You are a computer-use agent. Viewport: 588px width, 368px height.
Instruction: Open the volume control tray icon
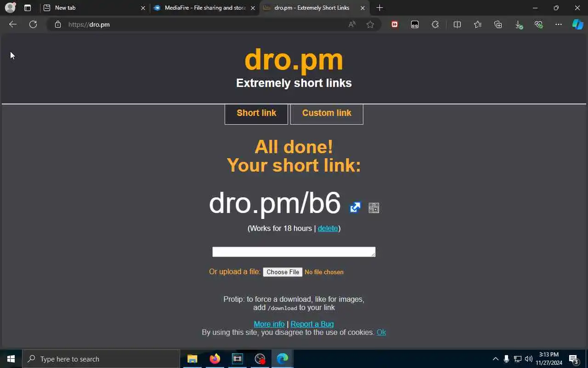tap(528, 359)
